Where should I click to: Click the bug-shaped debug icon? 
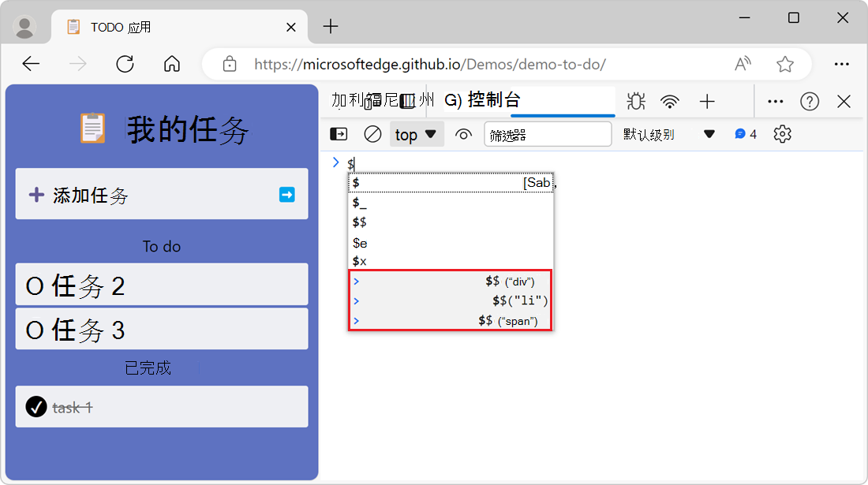(635, 101)
